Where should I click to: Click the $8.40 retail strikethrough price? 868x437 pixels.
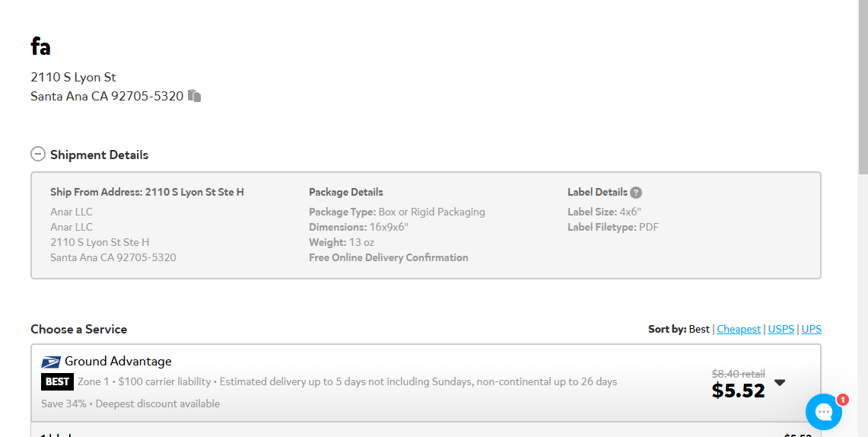[x=738, y=373]
